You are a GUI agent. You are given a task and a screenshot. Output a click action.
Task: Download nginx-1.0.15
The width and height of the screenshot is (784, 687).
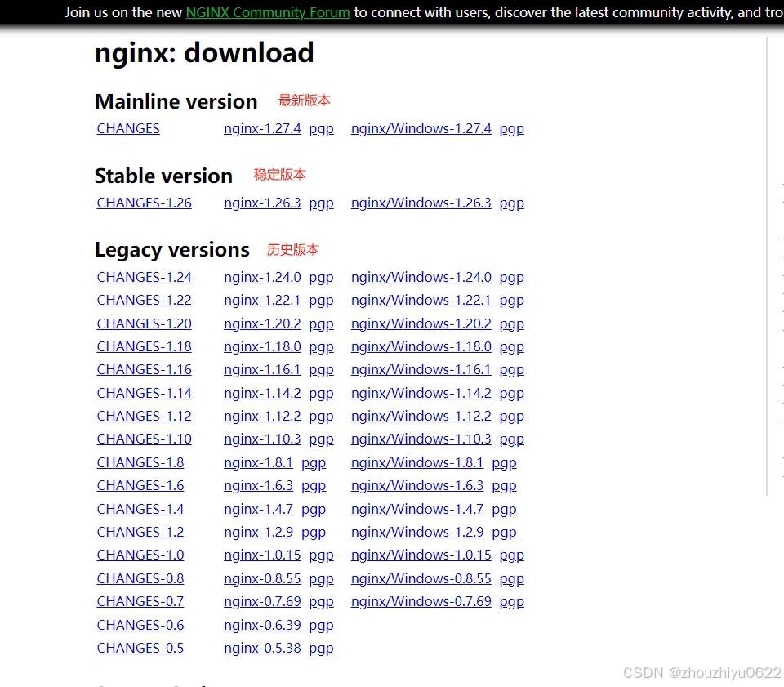tap(262, 555)
